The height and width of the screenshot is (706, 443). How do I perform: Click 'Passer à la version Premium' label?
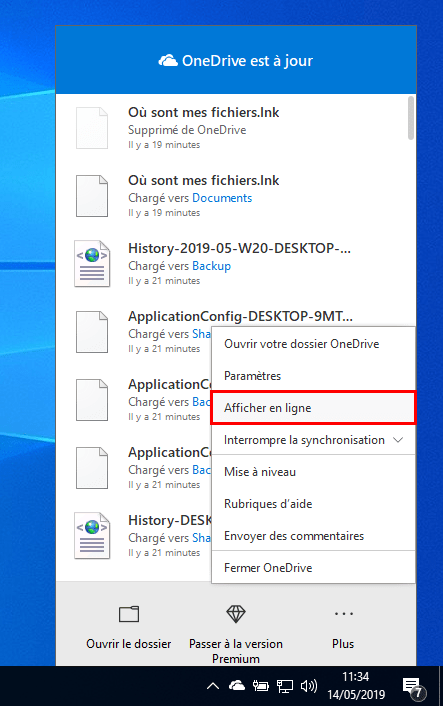tap(236, 651)
